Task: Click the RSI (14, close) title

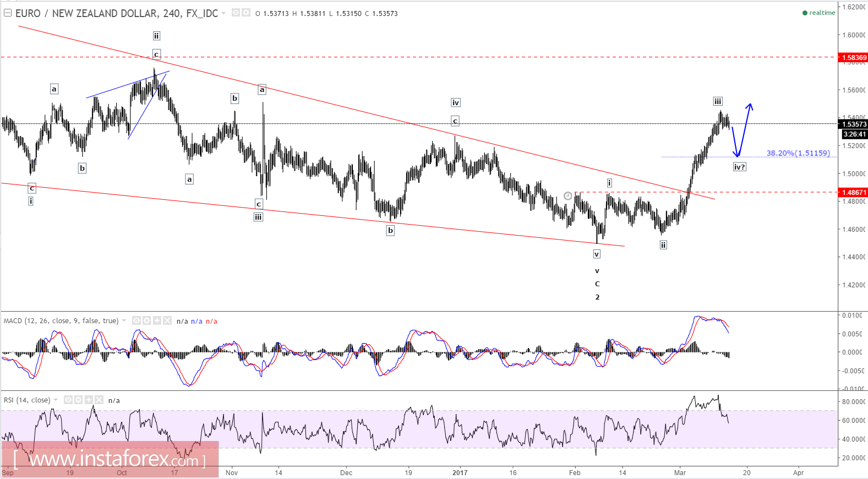Action: click(27, 400)
